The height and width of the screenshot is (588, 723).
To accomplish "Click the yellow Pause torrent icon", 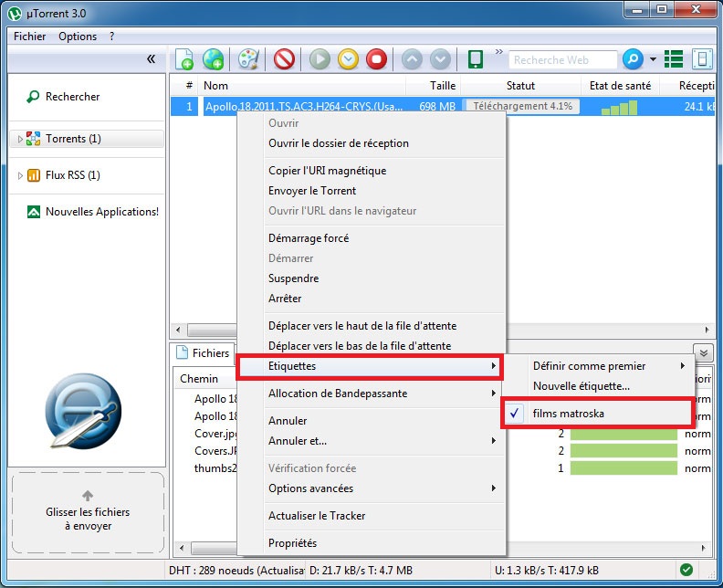I will [348, 59].
